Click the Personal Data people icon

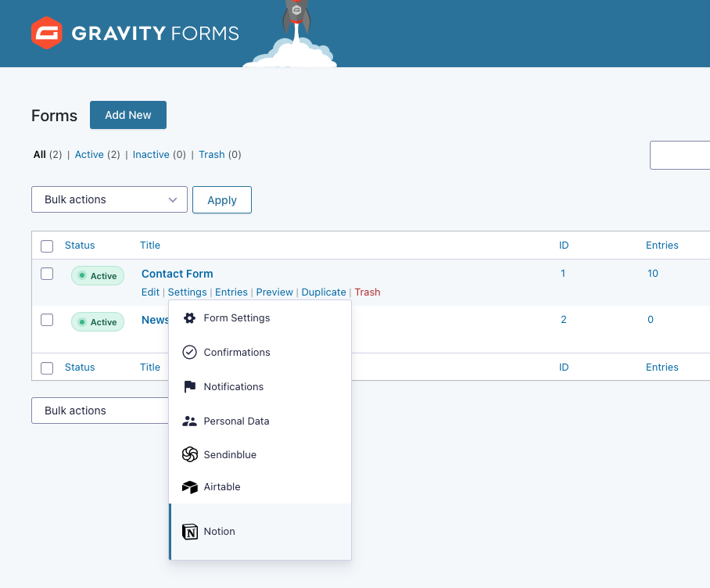(189, 421)
